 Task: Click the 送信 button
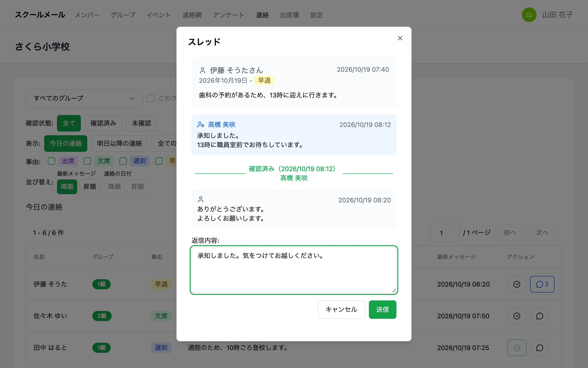[x=382, y=309]
